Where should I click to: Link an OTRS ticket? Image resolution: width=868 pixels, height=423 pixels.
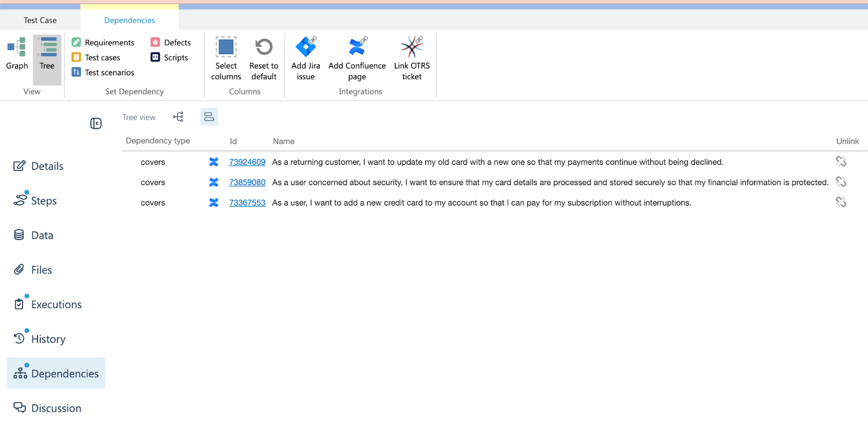pos(412,58)
